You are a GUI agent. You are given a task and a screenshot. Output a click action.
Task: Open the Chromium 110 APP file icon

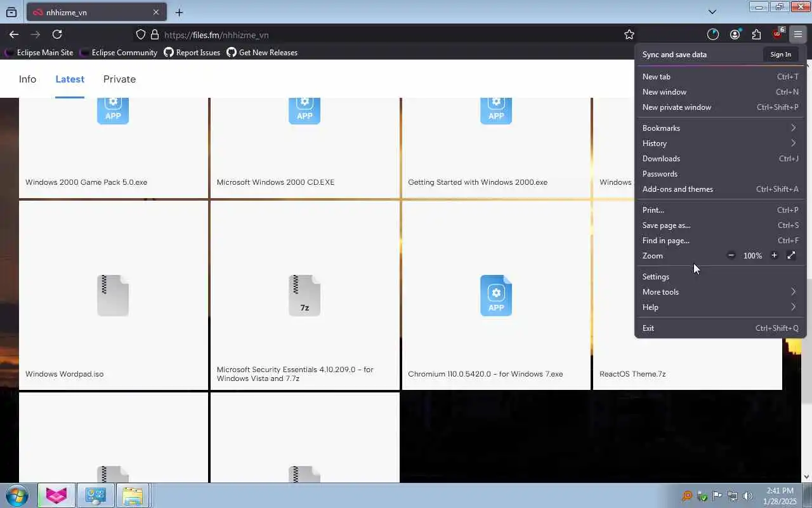(x=496, y=295)
